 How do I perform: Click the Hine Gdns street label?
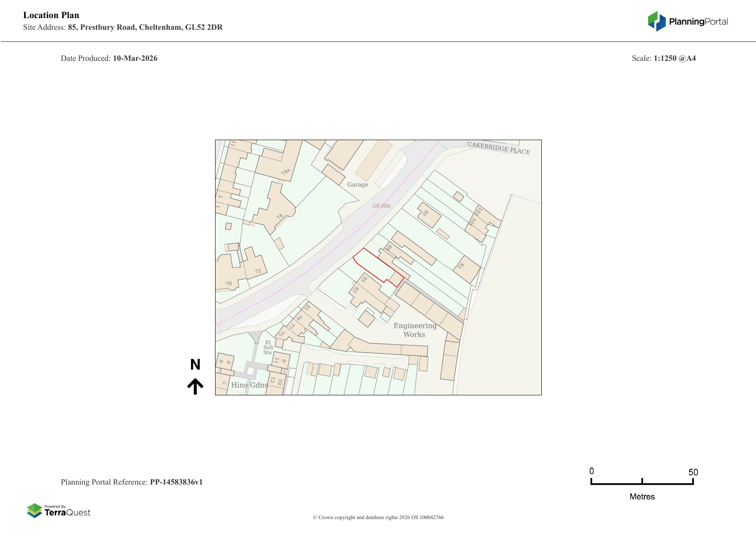click(249, 385)
